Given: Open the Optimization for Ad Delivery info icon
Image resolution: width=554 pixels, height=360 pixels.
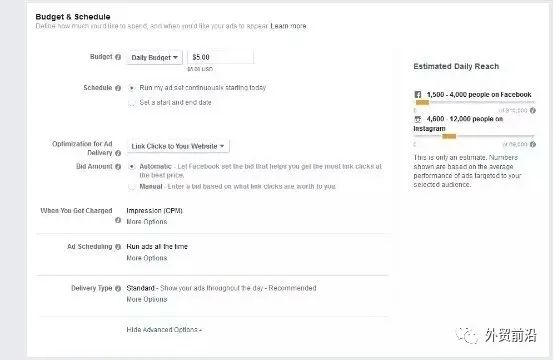Looking at the screenshot, I should pyautogui.click(x=118, y=153).
